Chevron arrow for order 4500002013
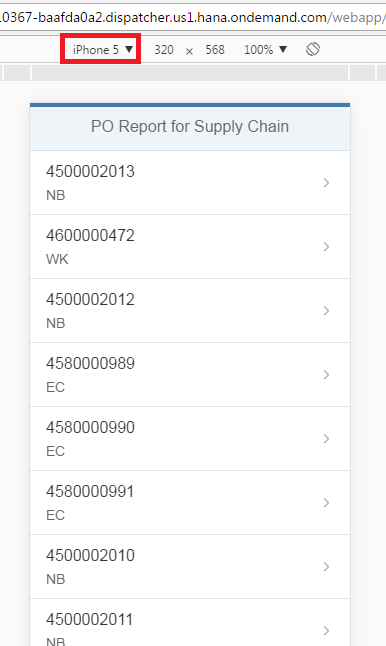This screenshot has height=646, width=386. pyautogui.click(x=326, y=183)
